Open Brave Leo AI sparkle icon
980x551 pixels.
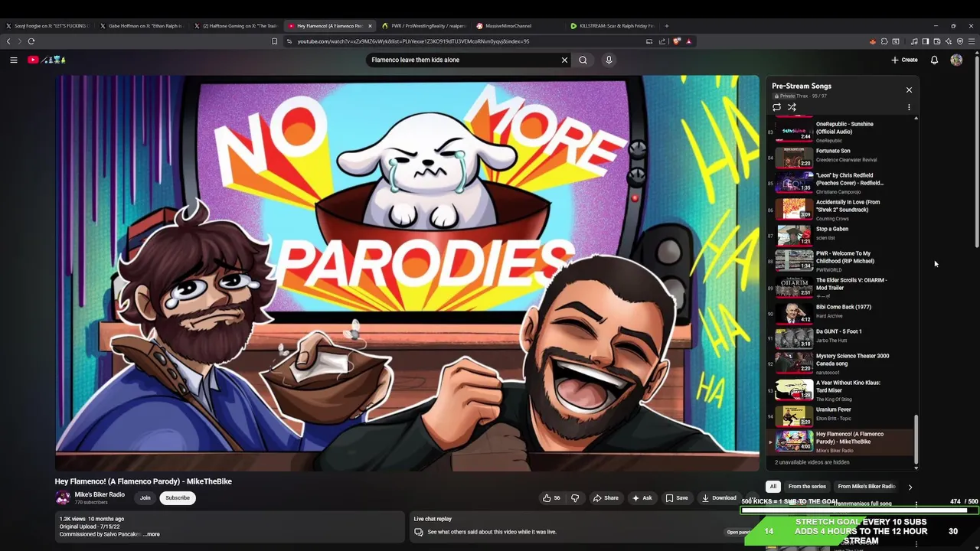[948, 41]
